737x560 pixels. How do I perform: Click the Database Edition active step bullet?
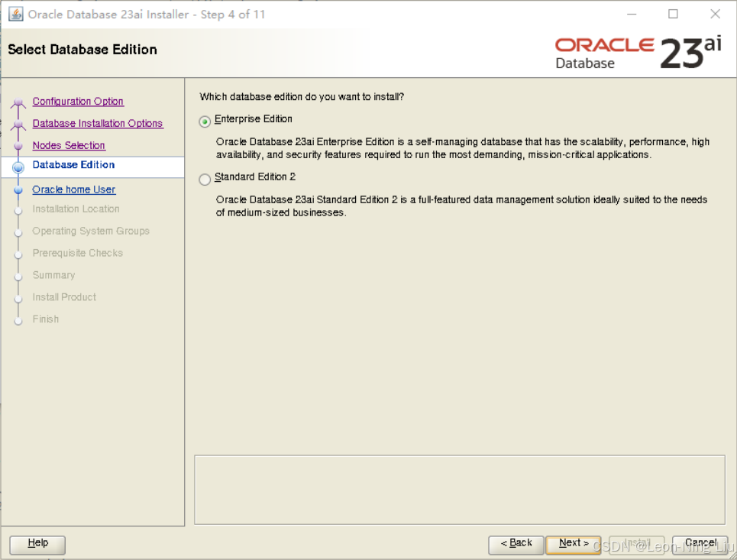(18, 167)
